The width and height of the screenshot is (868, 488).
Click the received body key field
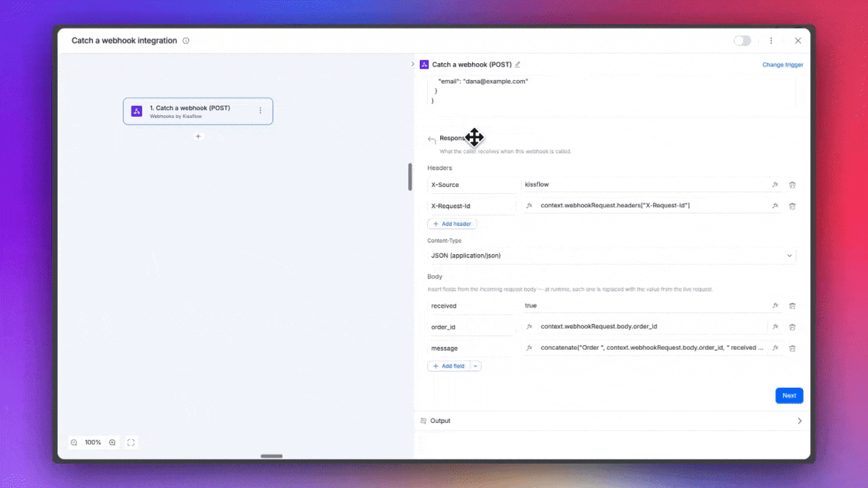(x=471, y=306)
